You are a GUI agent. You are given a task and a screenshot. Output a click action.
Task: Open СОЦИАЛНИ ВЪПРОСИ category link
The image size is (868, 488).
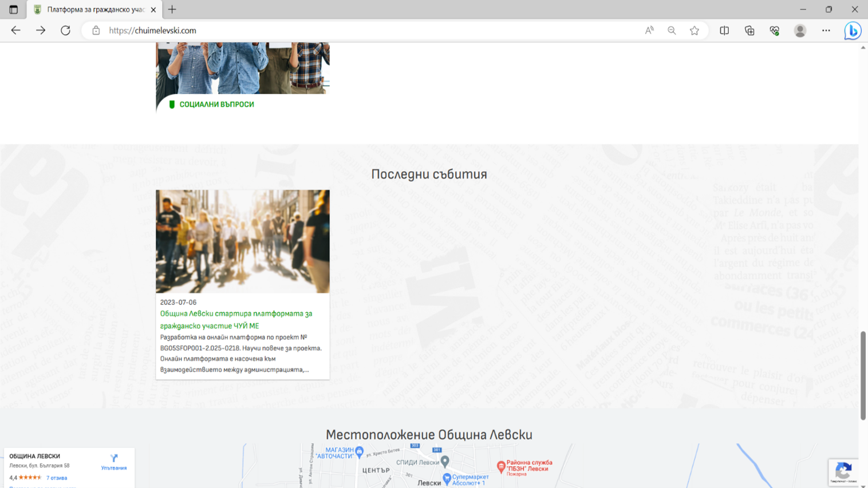[x=216, y=105]
